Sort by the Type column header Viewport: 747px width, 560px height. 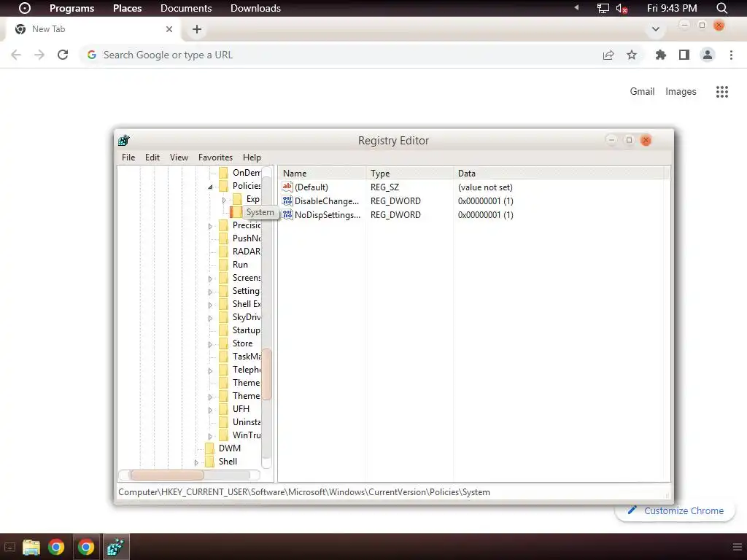(x=410, y=174)
